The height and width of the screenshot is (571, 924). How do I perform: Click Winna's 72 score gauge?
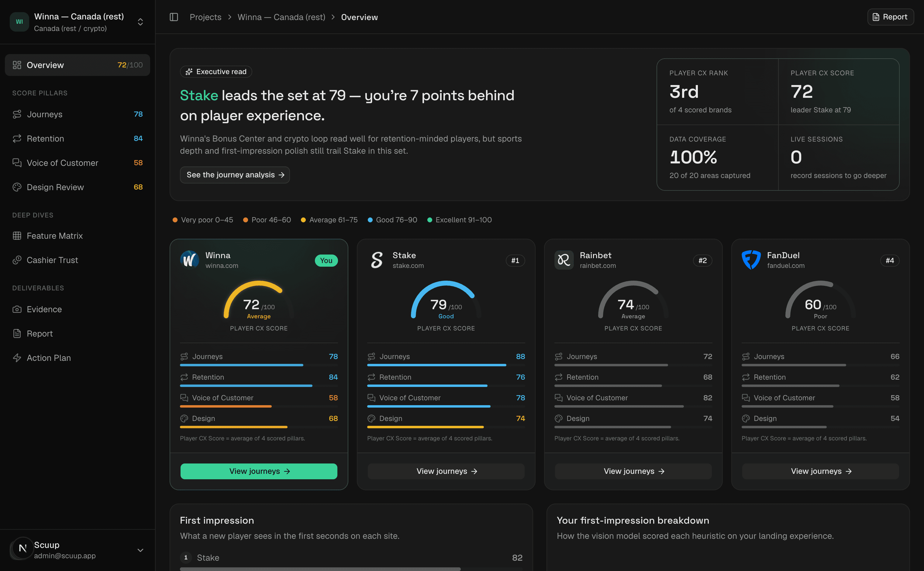259,300
